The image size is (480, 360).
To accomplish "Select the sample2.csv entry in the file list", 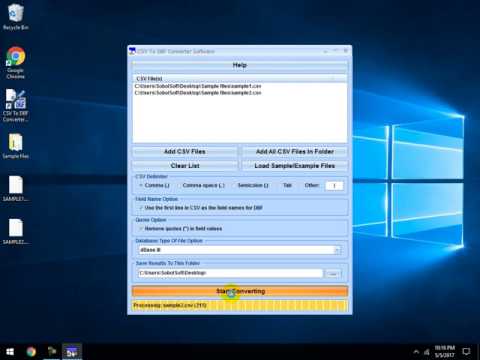I will click(198, 93).
